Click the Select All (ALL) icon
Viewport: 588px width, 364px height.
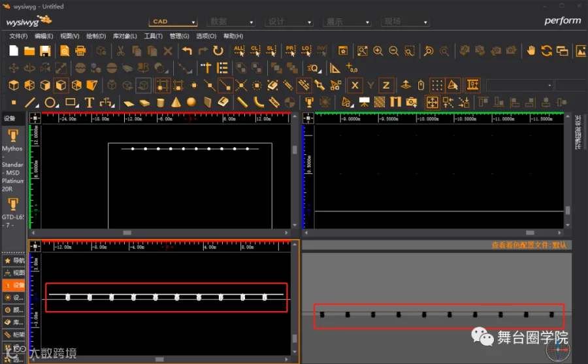tap(238, 51)
